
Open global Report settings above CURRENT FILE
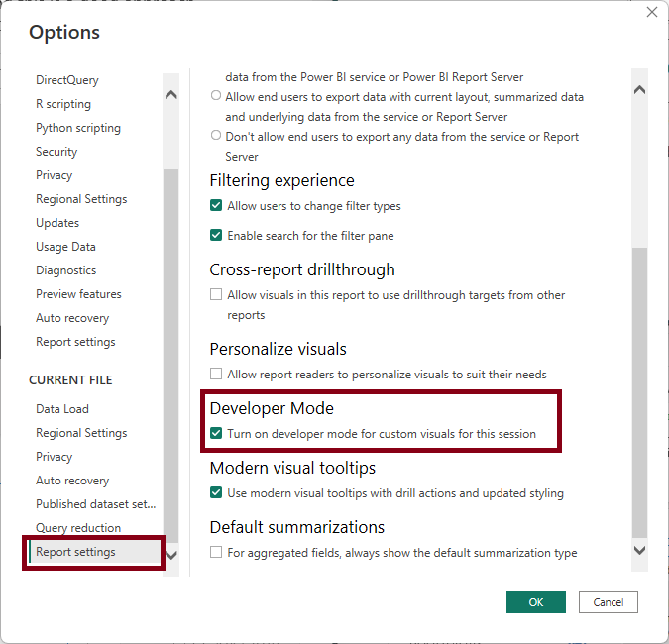[x=75, y=342]
